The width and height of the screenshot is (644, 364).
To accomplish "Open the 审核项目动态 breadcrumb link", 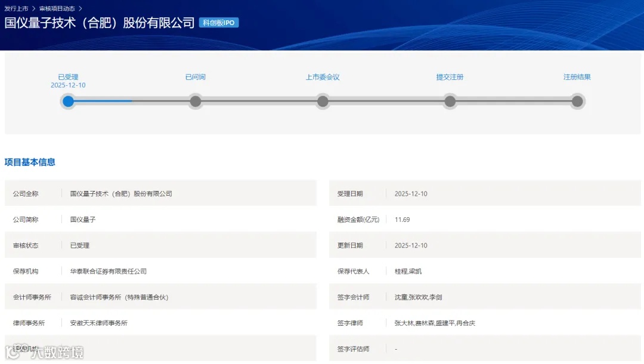I will [x=57, y=8].
